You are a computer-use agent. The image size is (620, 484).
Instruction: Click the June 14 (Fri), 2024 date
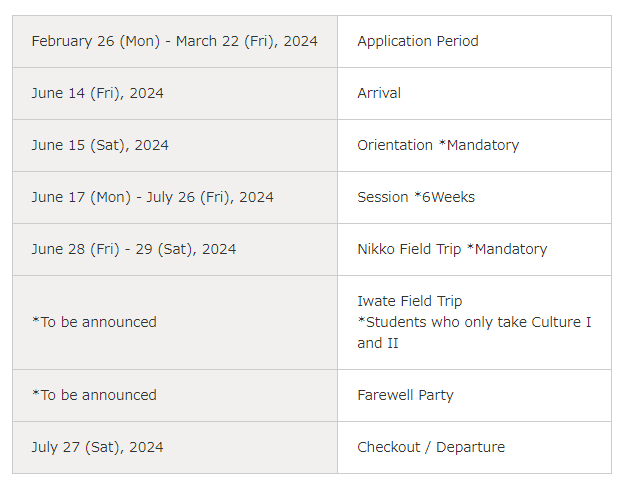pos(97,93)
